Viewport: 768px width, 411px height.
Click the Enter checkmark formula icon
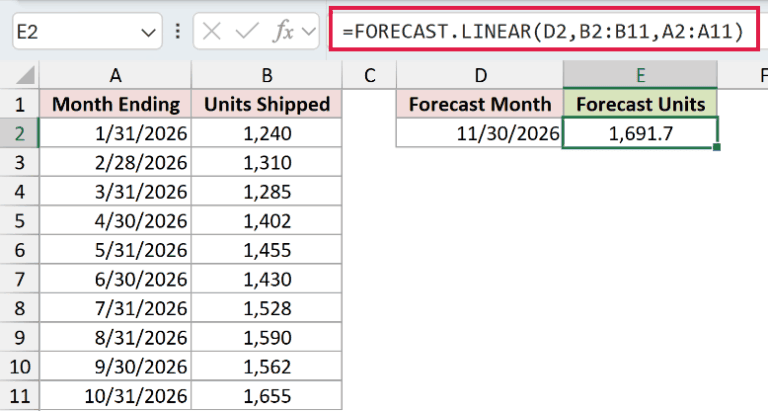coord(246,32)
